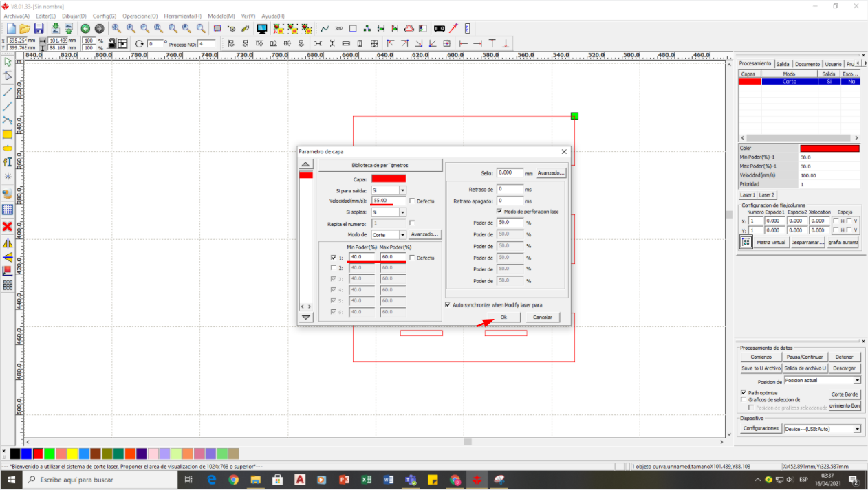Toggle Defecto checkbox next to Velocidad

point(412,201)
